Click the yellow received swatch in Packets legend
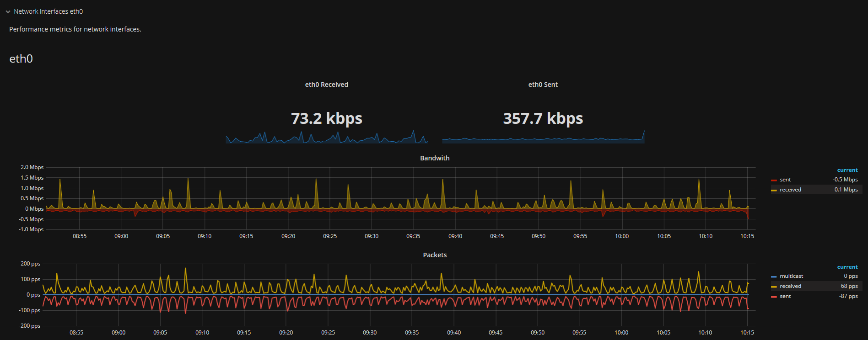The width and height of the screenshot is (868, 340). [774, 287]
